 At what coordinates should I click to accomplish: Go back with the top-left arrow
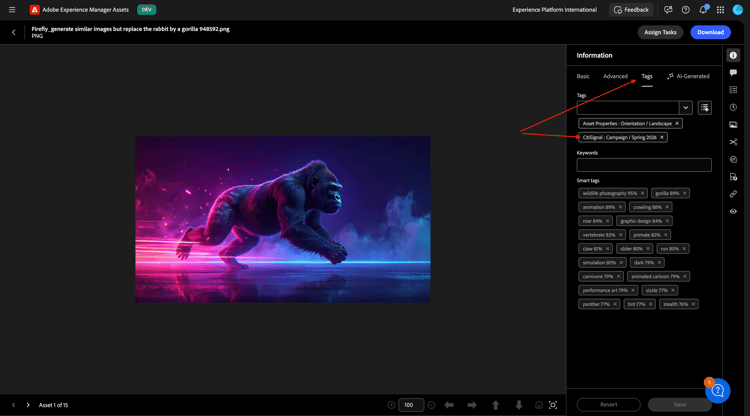click(13, 32)
